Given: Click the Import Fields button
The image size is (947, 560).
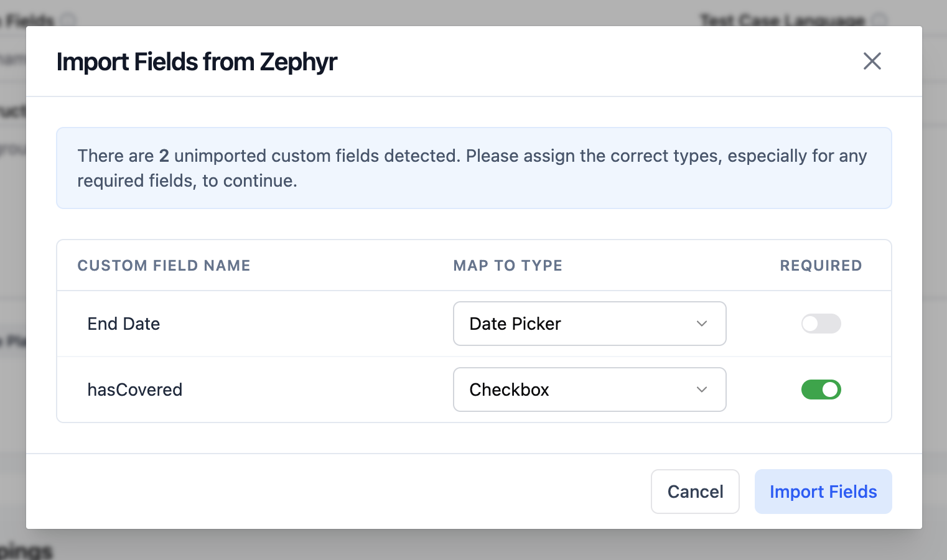Looking at the screenshot, I should point(823,492).
